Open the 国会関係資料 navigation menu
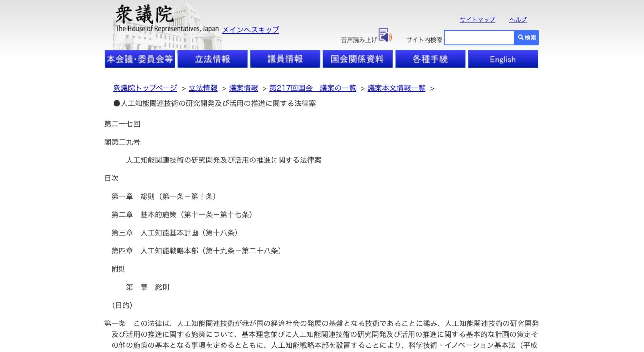This screenshot has width=644, height=352. (x=358, y=59)
